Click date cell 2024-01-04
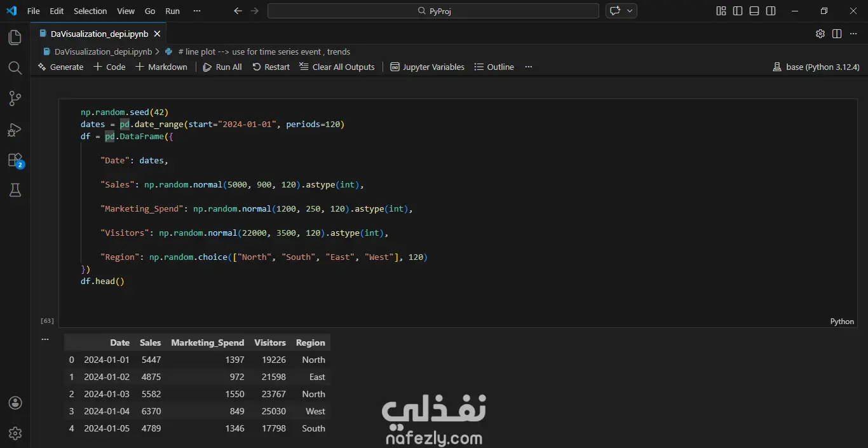This screenshot has height=448, width=868. click(x=107, y=411)
